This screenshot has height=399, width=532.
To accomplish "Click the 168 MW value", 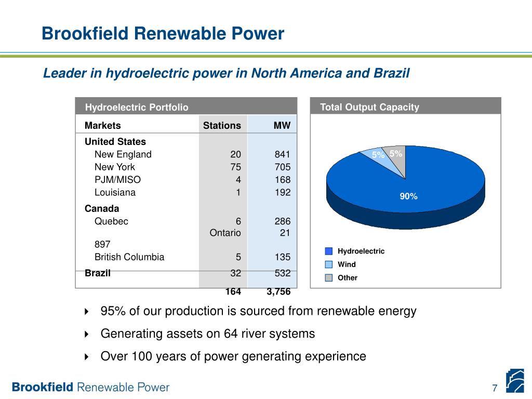I will coord(282,179).
